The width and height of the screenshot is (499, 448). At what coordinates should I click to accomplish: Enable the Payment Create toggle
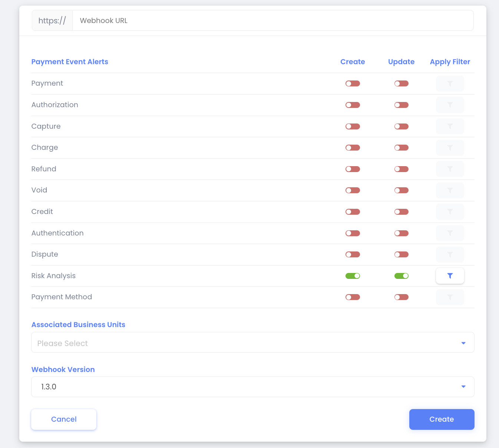pyautogui.click(x=353, y=83)
